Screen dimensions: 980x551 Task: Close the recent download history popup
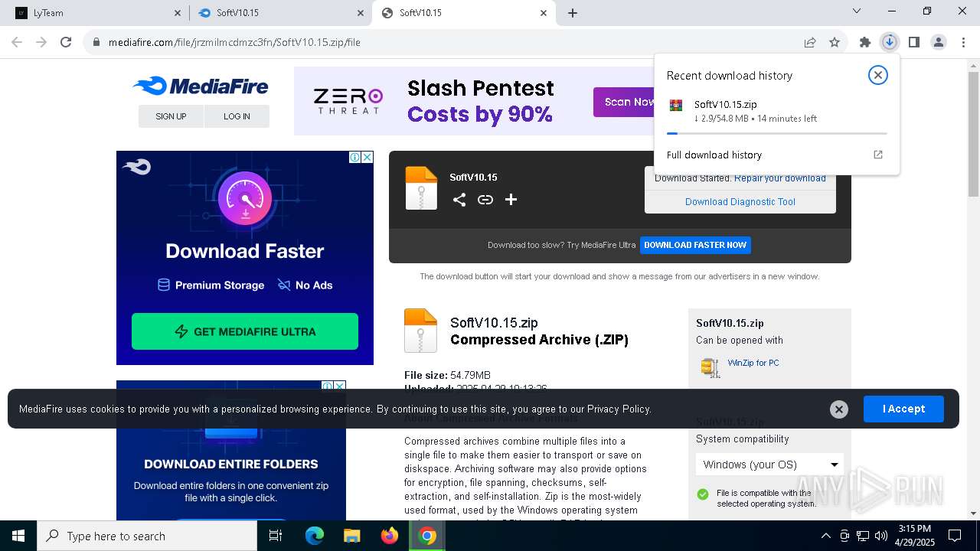click(877, 75)
